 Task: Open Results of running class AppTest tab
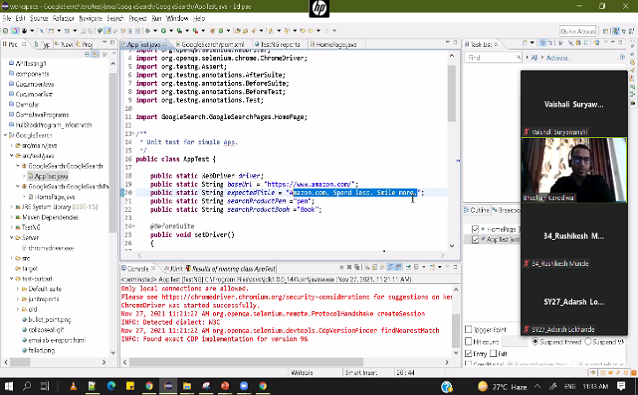(x=231, y=268)
